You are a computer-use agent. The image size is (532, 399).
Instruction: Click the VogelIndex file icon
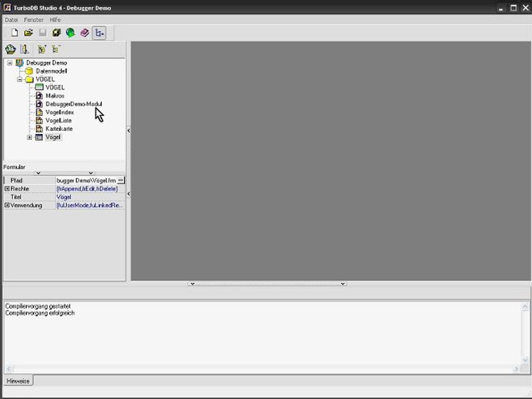pos(39,112)
